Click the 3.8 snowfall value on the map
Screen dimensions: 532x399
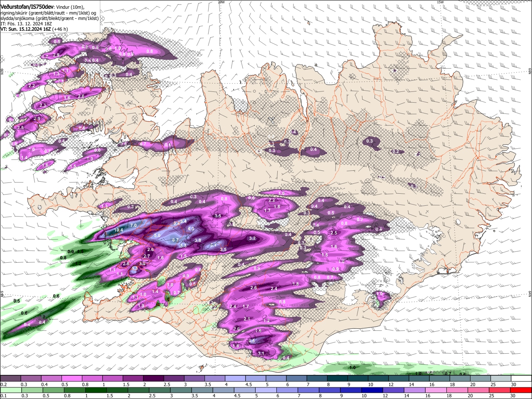(x=198, y=240)
